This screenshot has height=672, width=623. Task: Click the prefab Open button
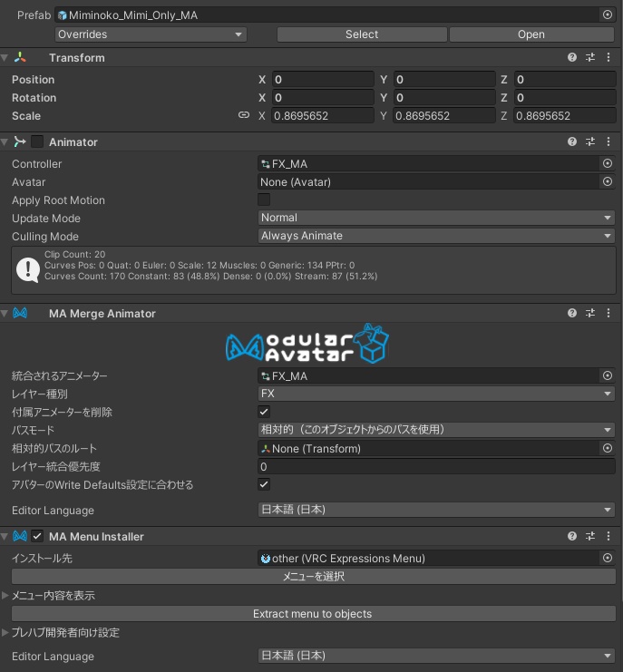point(531,34)
